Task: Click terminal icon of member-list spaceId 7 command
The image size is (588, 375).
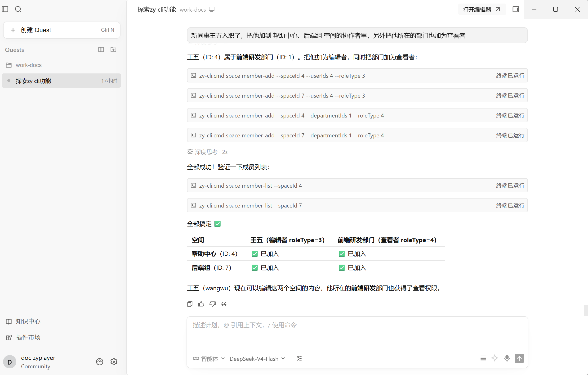Action: coord(193,205)
